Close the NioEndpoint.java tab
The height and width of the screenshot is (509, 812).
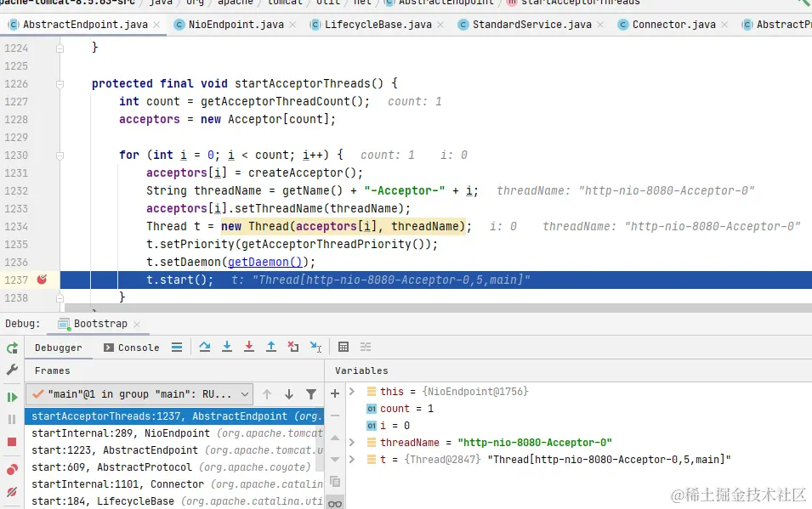(292, 25)
